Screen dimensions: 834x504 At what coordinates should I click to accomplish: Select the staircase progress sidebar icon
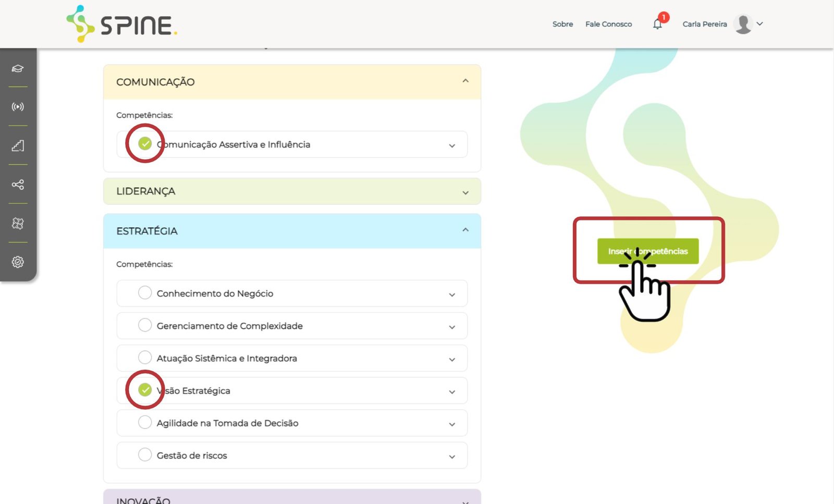click(x=18, y=145)
